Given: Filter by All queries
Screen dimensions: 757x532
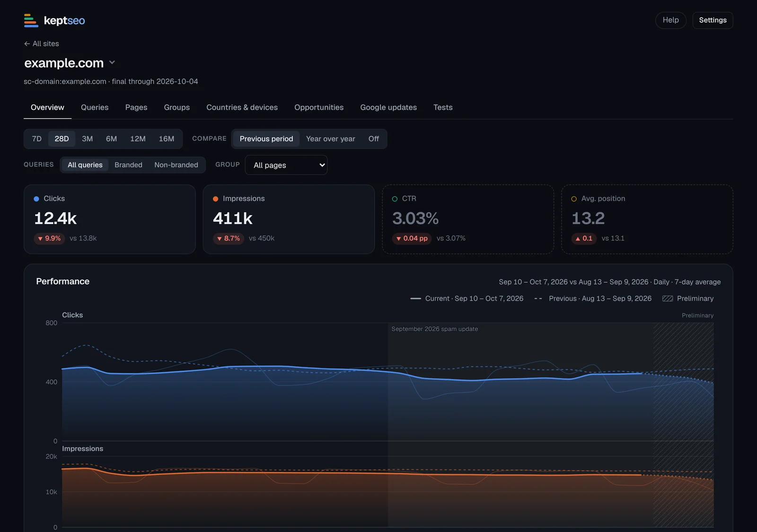Looking at the screenshot, I should pos(85,165).
